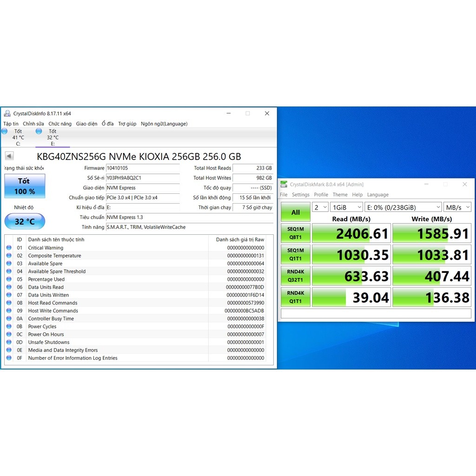Click status orb for Controller Busy Time row
The width and height of the screenshot is (476, 476).
(x=9, y=319)
